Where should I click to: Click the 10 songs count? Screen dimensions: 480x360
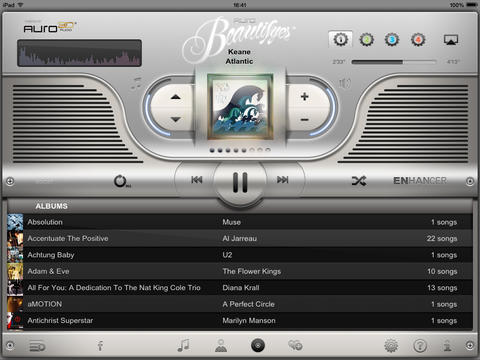click(442, 271)
